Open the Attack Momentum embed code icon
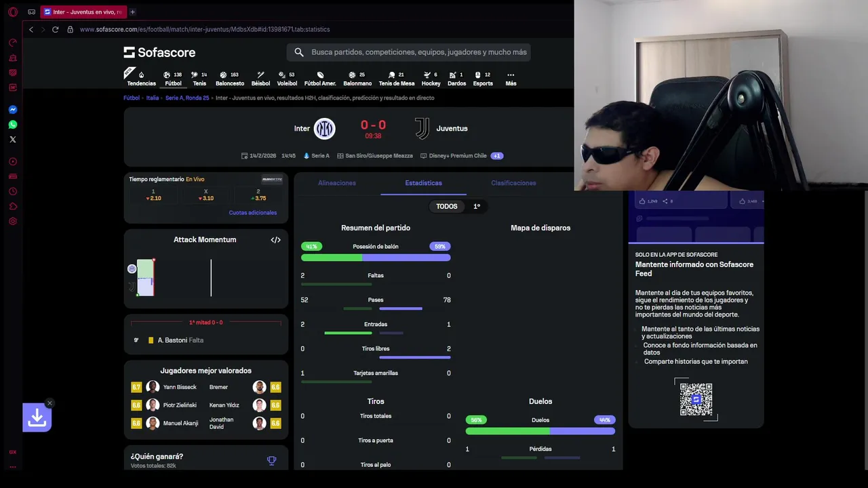 coord(275,240)
